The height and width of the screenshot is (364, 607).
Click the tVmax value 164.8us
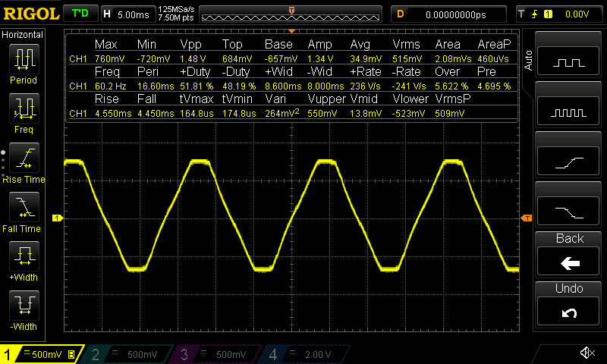[197, 114]
